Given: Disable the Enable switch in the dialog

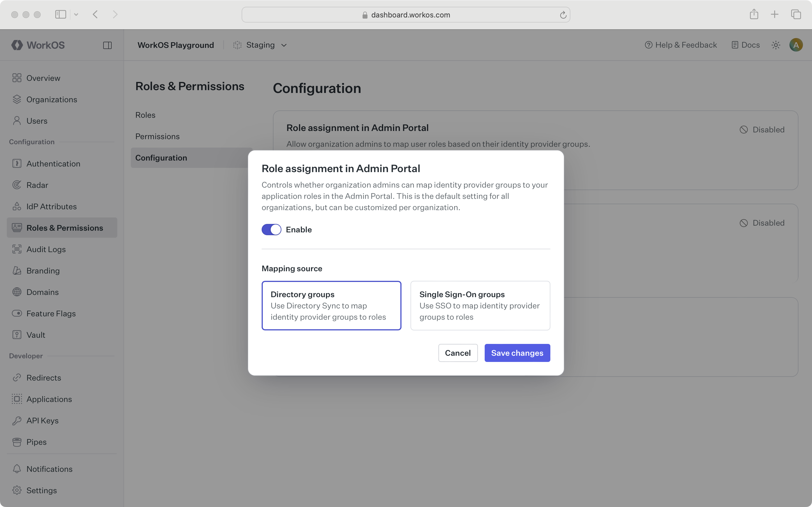Looking at the screenshot, I should 271,229.
